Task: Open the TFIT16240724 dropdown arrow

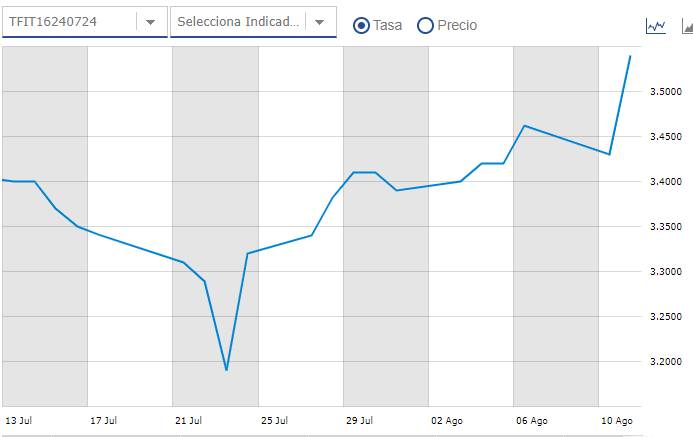Action: point(150,22)
